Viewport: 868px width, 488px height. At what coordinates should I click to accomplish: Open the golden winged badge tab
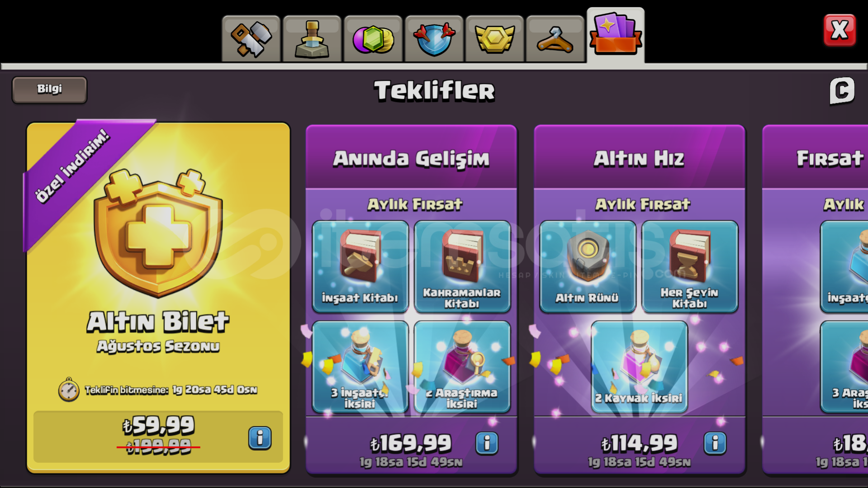495,39
